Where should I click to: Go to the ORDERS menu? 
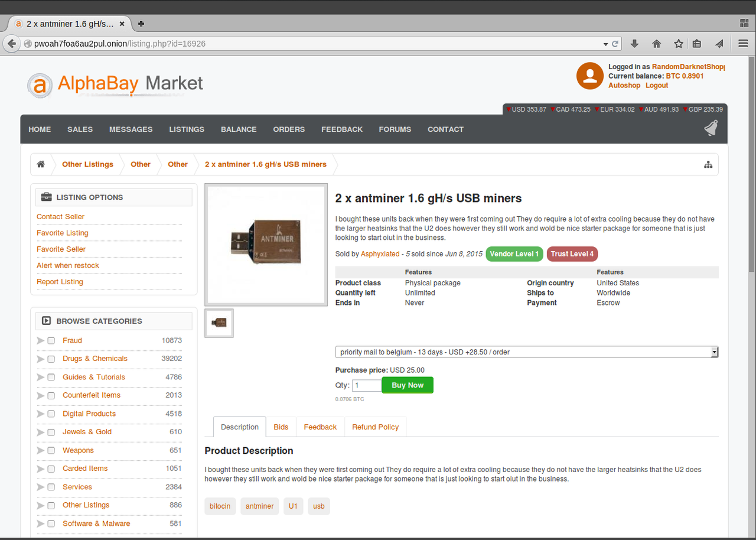pos(289,129)
